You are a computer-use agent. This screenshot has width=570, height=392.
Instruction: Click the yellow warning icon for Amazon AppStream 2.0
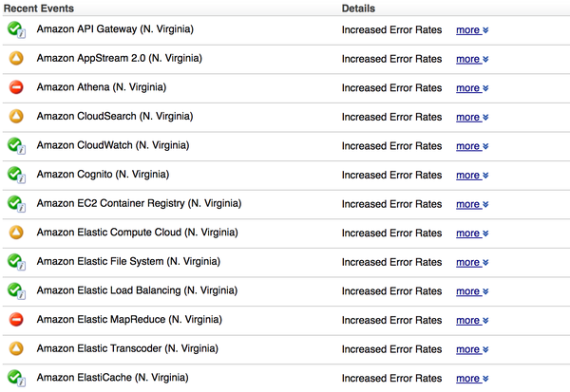16,58
